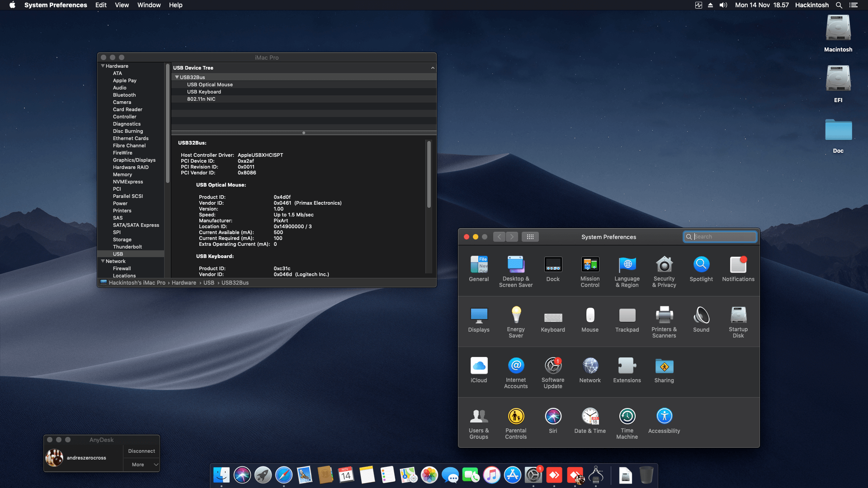
Task: Open the View menu
Action: click(122, 5)
